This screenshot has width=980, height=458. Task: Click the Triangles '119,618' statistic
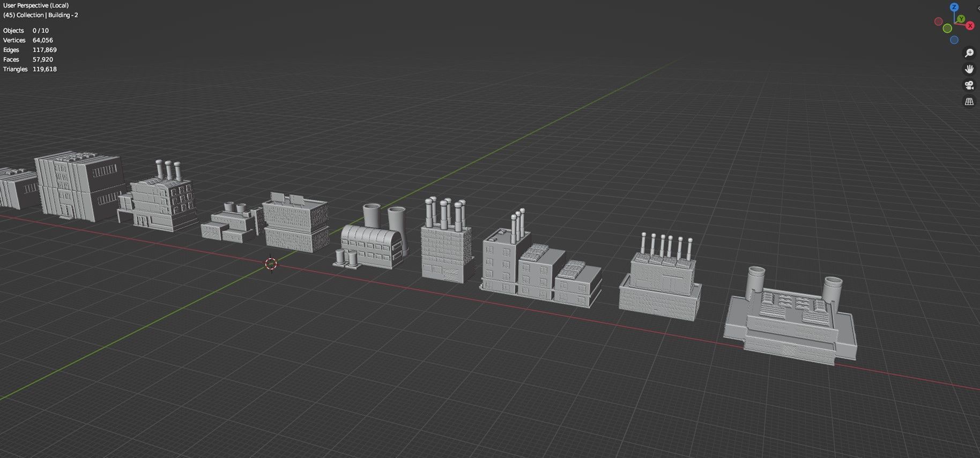(44, 69)
